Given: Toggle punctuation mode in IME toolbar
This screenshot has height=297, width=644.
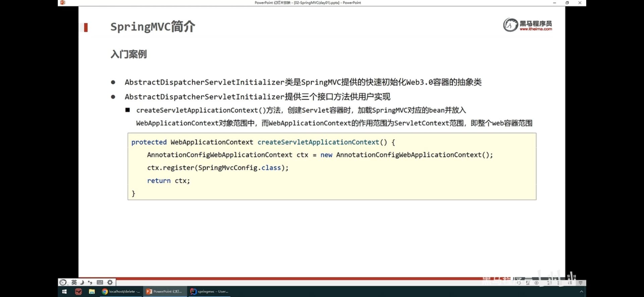Looking at the screenshot, I should pyautogui.click(x=90, y=282).
